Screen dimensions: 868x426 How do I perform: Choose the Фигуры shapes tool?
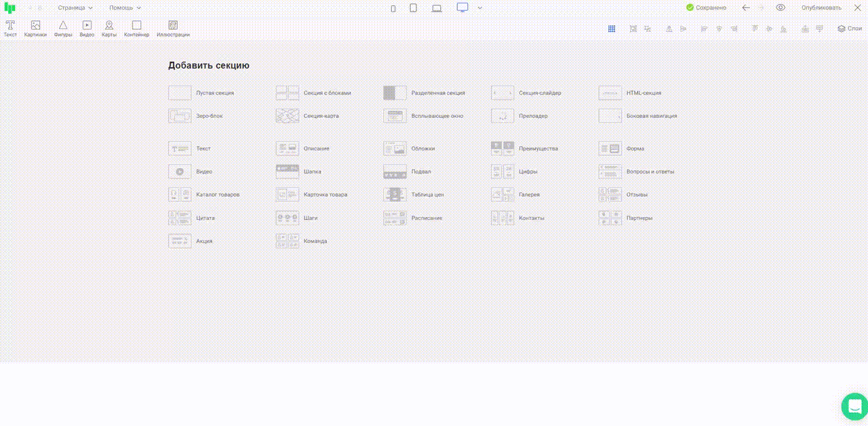tap(63, 28)
